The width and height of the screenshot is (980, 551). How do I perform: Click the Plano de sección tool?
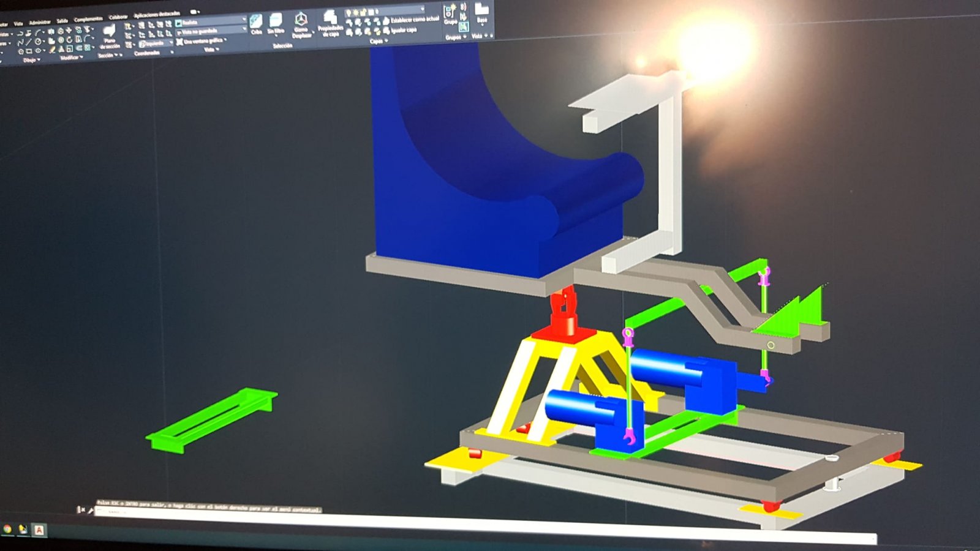[x=109, y=37]
